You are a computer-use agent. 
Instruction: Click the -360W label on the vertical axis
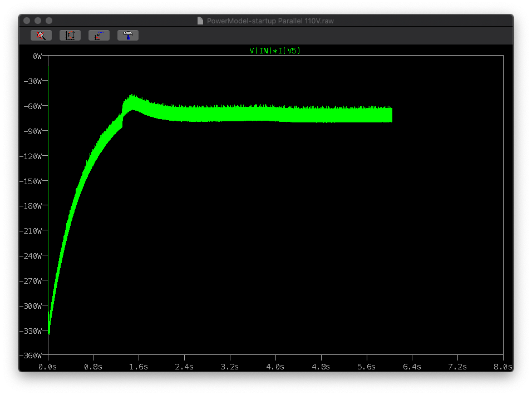point(31,355)
